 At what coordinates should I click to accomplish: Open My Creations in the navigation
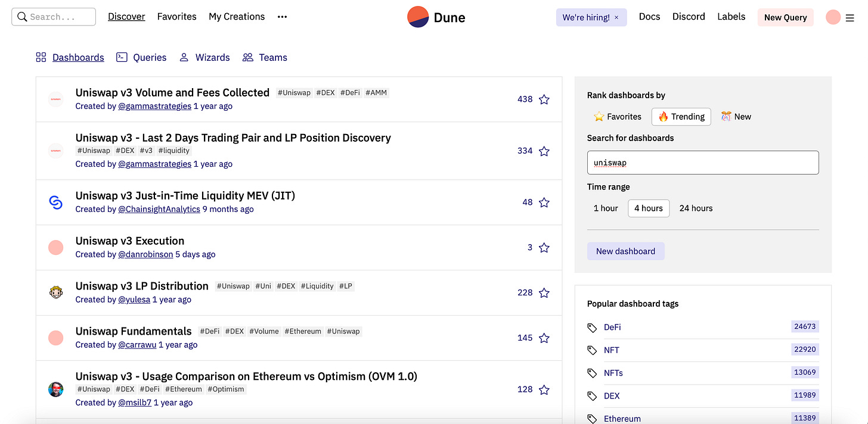tap(237, 17)
